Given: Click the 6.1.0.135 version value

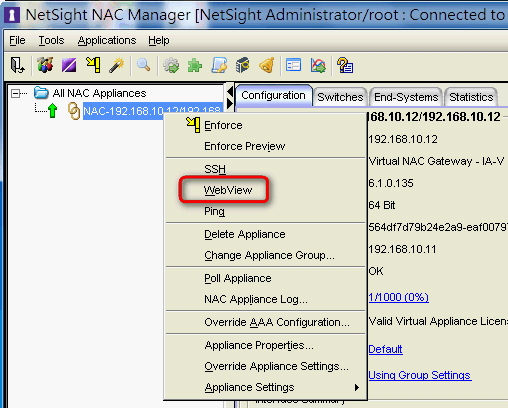Looking at the screenshot, I should [x=391, y=183].
